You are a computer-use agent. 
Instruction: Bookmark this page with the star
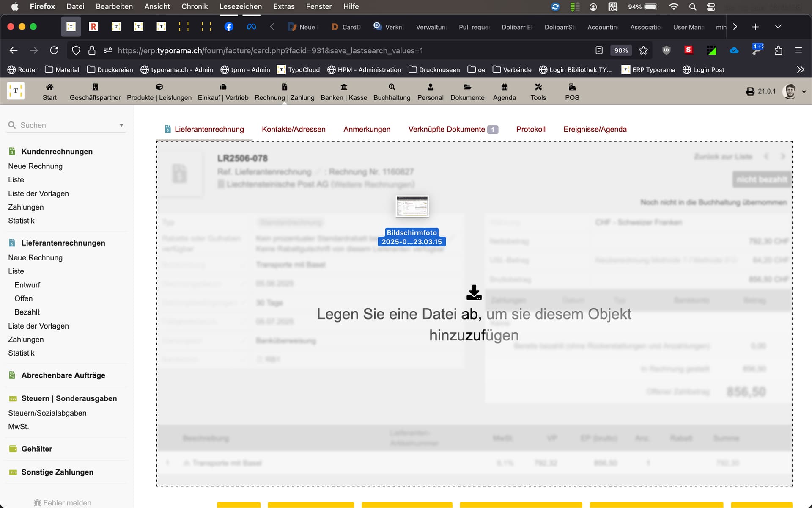643,50
